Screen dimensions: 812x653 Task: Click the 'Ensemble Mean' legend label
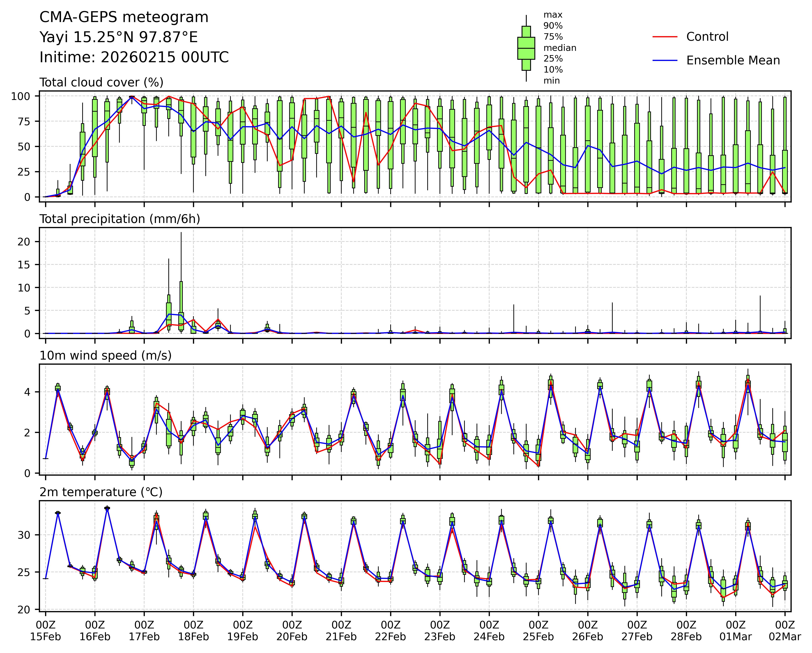click(x=733, y=60)
